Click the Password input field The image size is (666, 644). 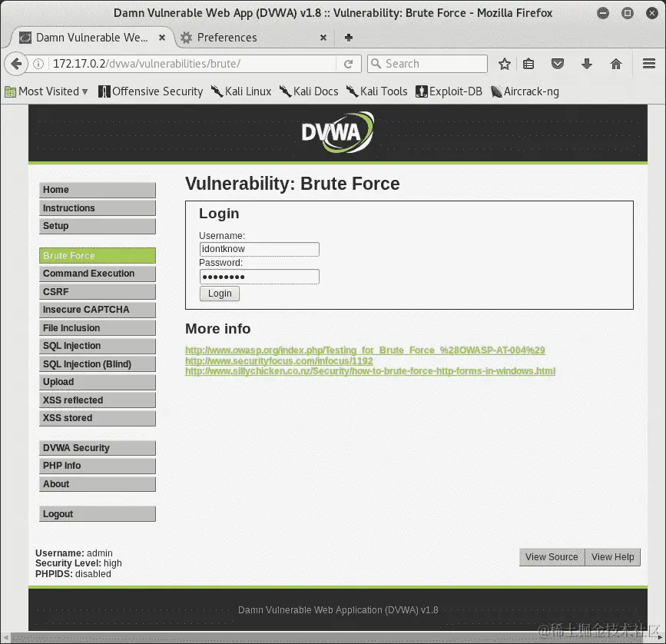click(x=259, y=277)
